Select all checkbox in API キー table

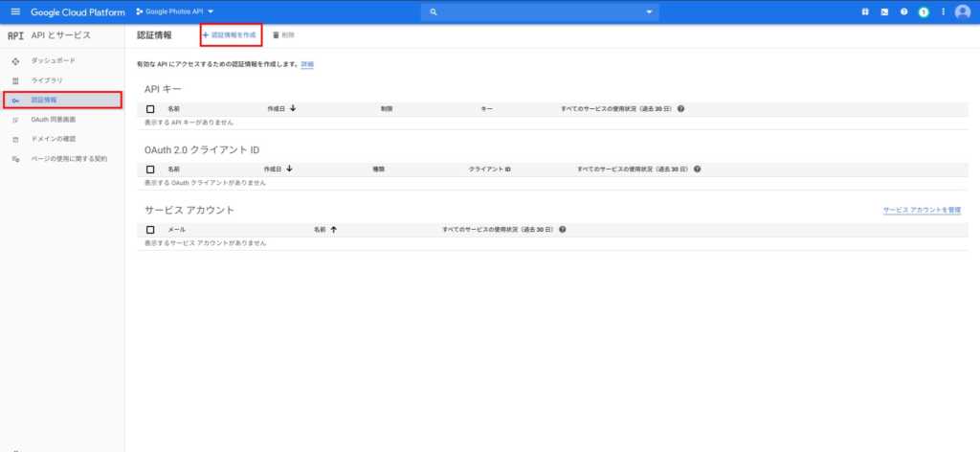click(150, 109)
